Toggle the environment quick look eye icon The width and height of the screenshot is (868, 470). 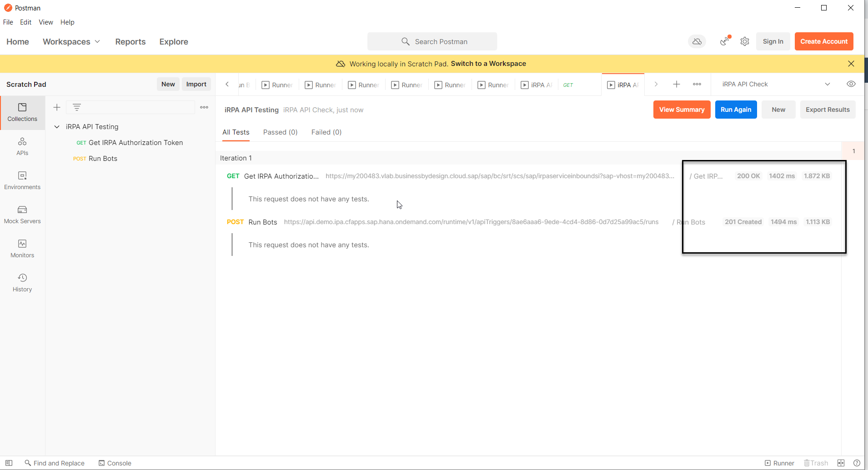pyautogui.click(x=851, y=84)
